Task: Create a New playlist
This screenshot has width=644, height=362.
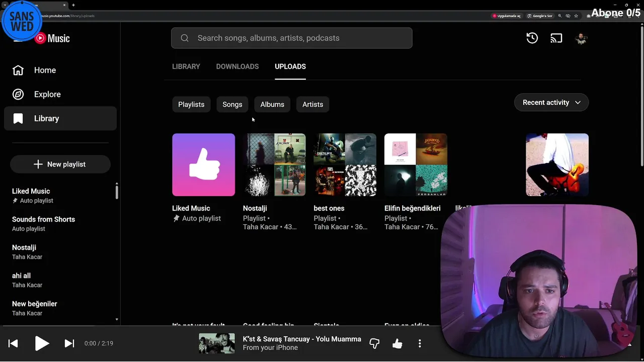Action: click(60, 164)
